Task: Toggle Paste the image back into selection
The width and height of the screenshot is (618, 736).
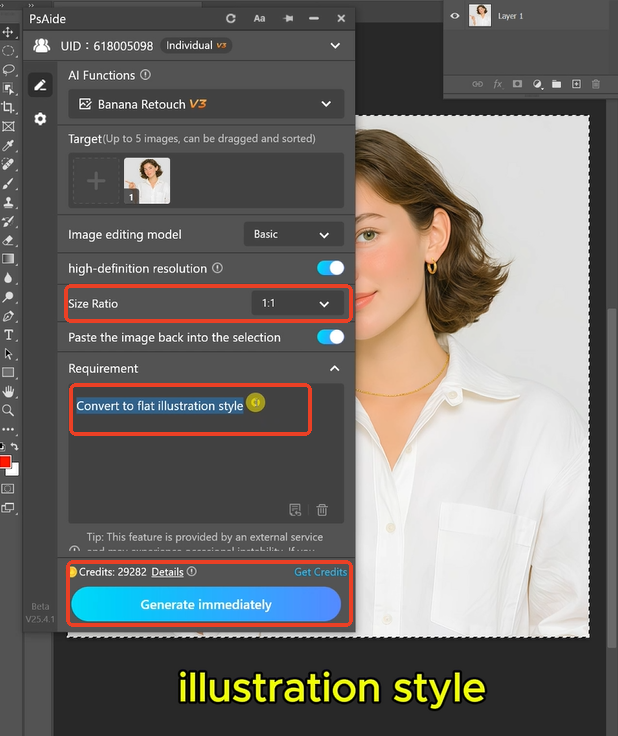Action: [330, 337]
